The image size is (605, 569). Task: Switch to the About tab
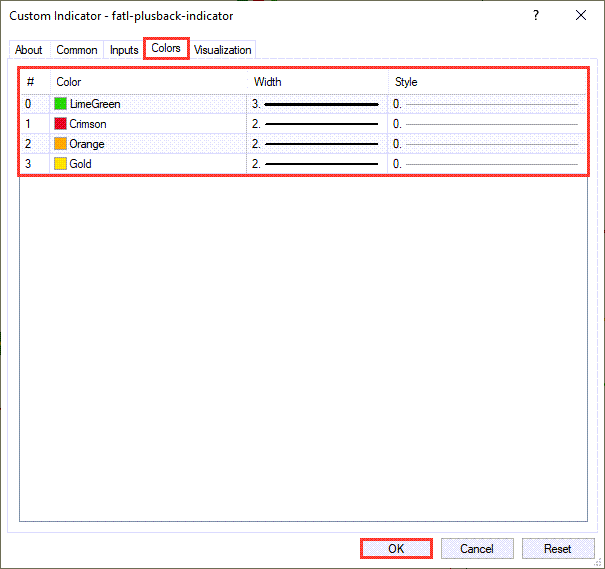pyautogui.click(x=29, y=50)
